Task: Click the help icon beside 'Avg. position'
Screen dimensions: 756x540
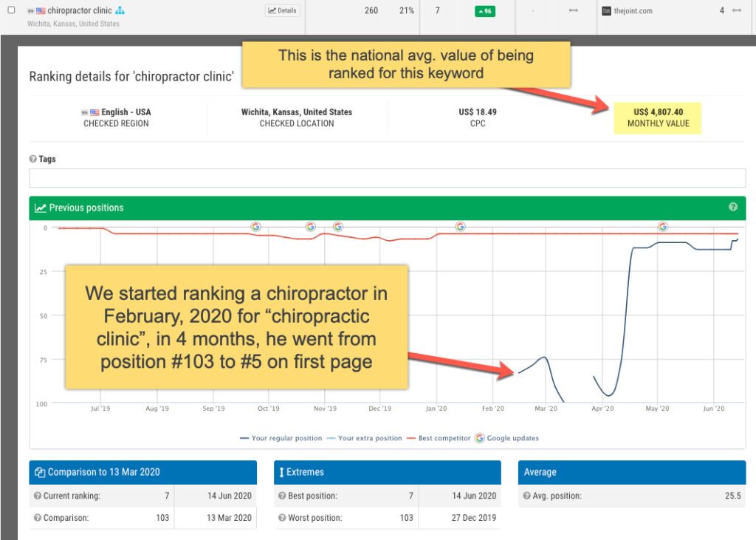Action: click(x=526, y=496)
